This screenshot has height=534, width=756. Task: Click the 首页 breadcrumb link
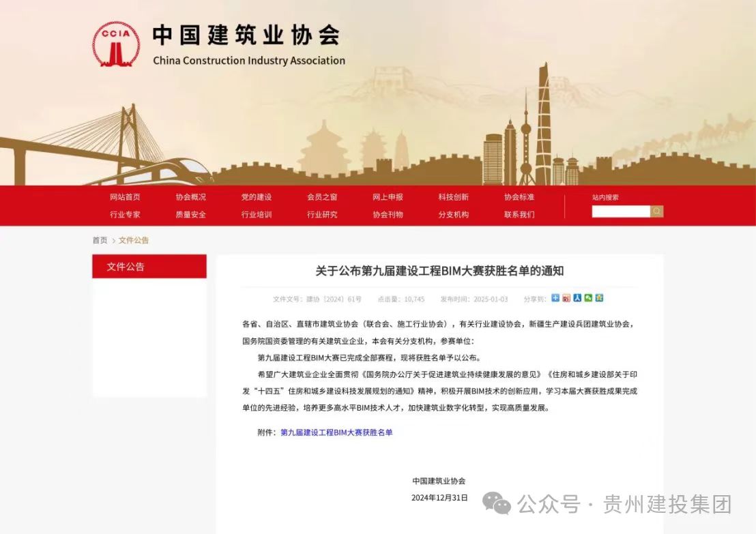pos(100,240)
